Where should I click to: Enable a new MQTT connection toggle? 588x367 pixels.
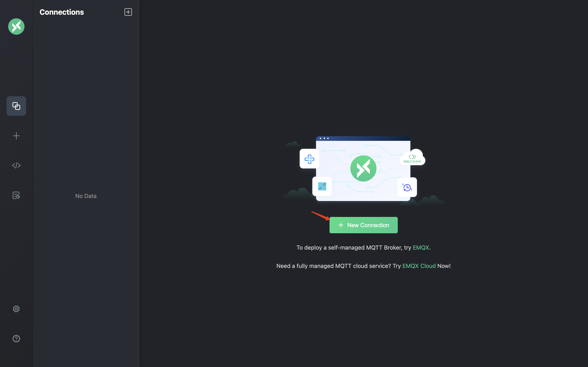[363, 225]
